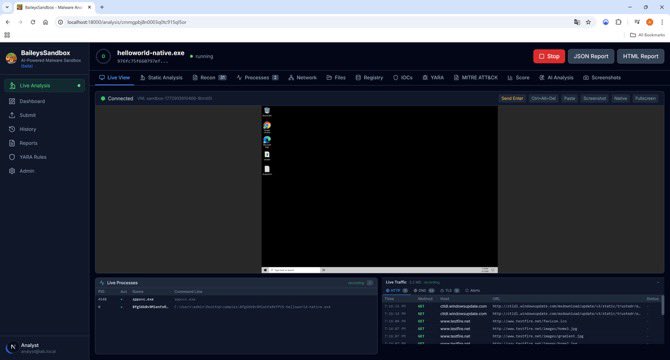Viewport: 670px width, 360px height.
Task: Open YARA Rules in sidebar
Action: click(44, 157)
